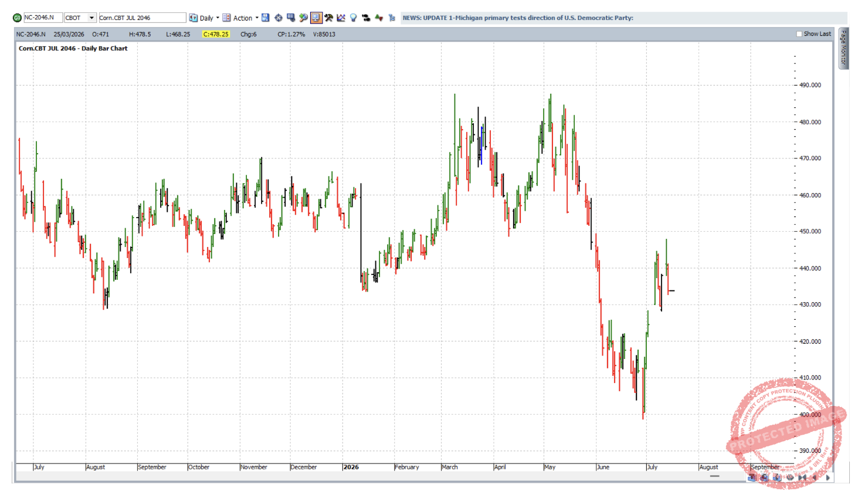The image size is (868, 501).
Task: Click the March label on time axis
Action: point(450,467)
